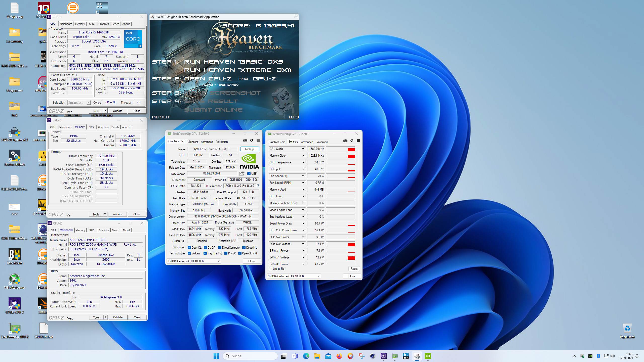
Task: Open hamburger menu in Graphics Card GPU-Z window
Action: click(258, 141)
